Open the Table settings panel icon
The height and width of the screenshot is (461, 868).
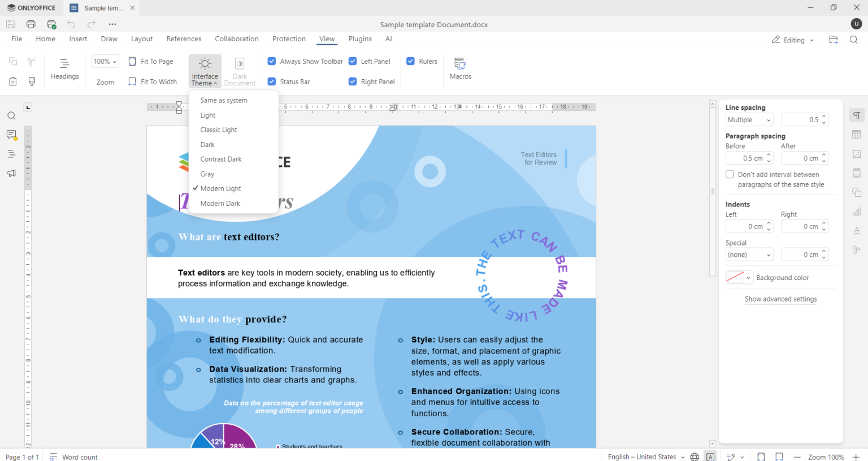[x=857, y=135]
